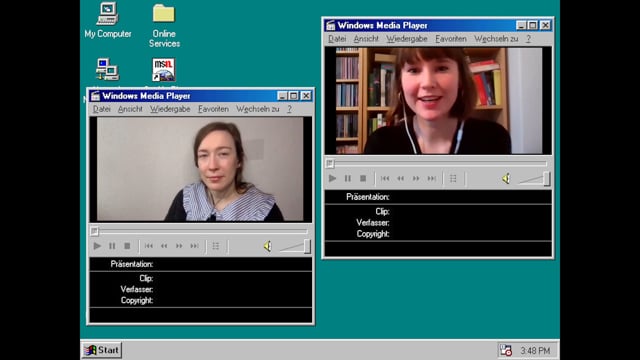Image resolution: width=640 pixels, height=360 pixels.
Task: Click Verfasser label in right Media Player
Action: pyautogui.click(x=373, y=223)
